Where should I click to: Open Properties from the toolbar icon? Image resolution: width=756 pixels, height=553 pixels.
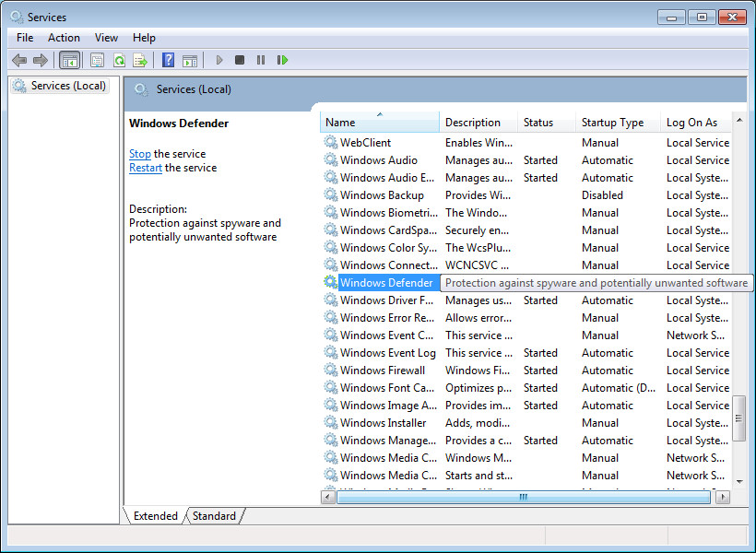pyautogui.click(x=97, y=59)
